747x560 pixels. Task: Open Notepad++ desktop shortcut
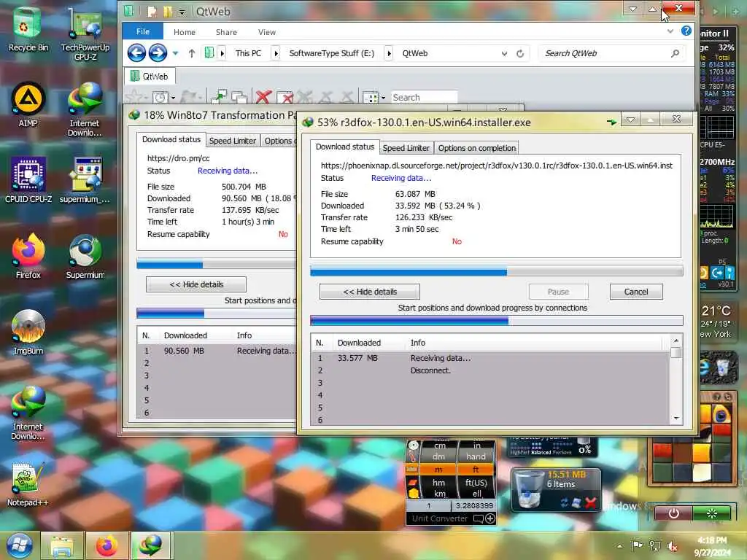tap(28, 484)
